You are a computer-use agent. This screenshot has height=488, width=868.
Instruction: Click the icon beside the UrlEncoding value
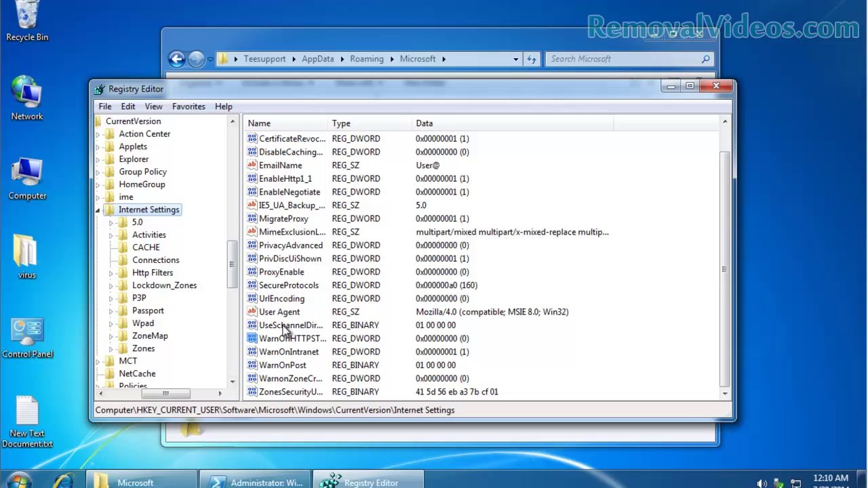pos(252,299)
